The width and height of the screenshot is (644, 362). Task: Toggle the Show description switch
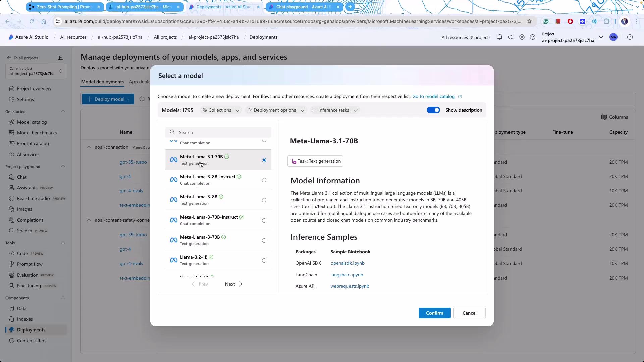tap(433, 110)
